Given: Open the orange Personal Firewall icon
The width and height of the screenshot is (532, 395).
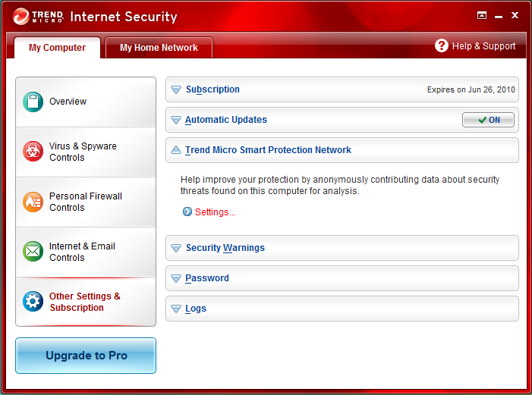Looking at the screenshot, I should point(33,202).
